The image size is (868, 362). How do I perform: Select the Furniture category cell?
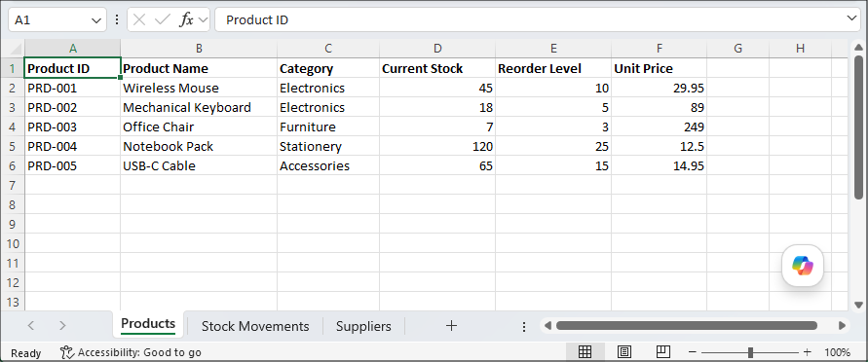pos(328,127)
